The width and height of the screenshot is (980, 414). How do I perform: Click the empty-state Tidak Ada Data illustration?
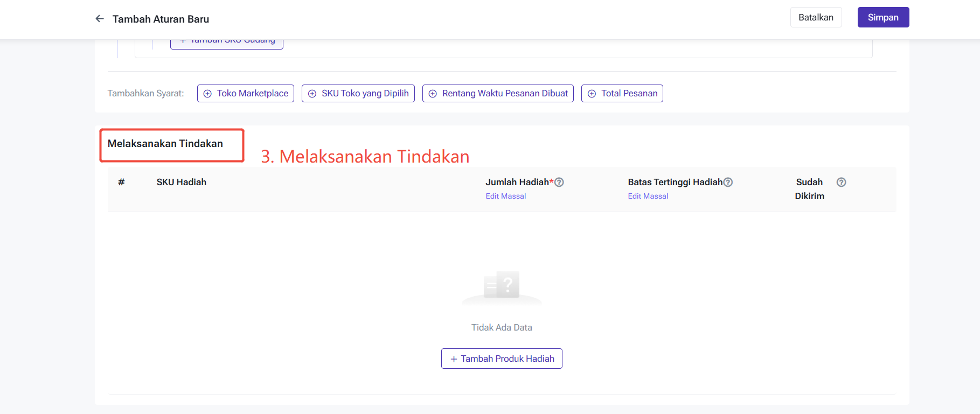click(502, 287)
